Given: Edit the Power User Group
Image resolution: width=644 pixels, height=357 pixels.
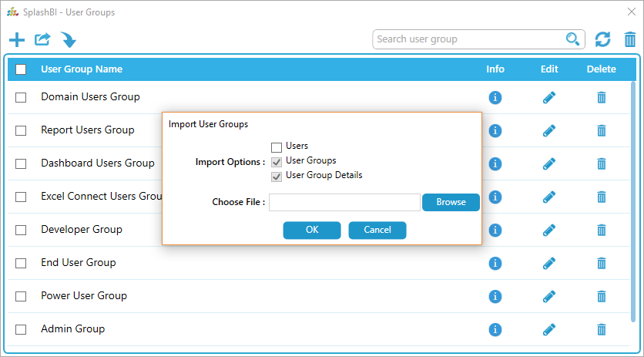Looking at the screenshot, I should (548, 296).
